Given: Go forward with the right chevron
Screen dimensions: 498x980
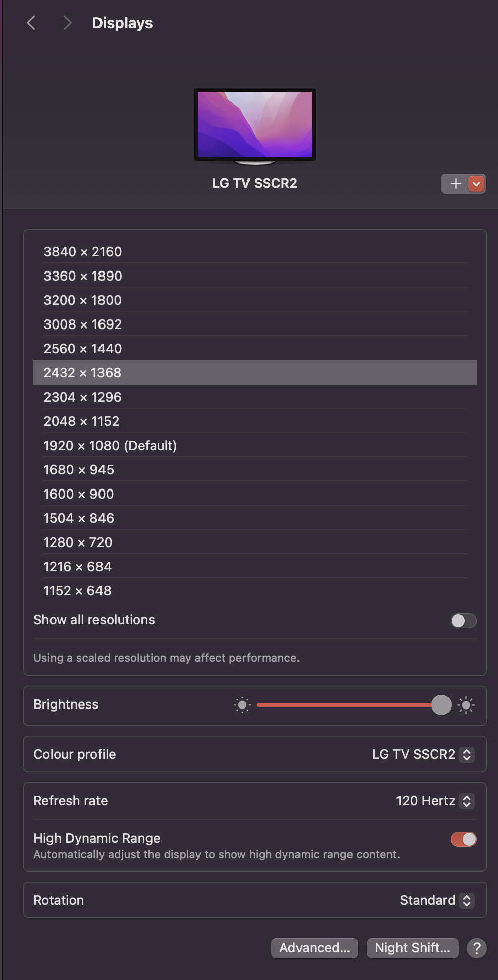Looking at the screenshot, I should tap(67, 23).
